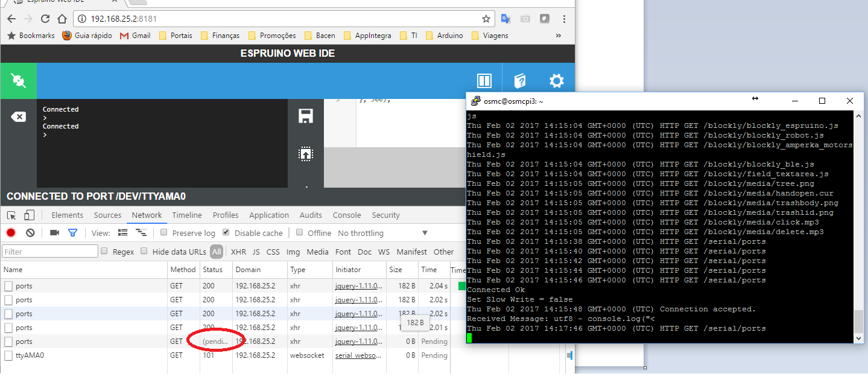
Task: Switch to the Elements tab
Action: [x=68, y=215]
